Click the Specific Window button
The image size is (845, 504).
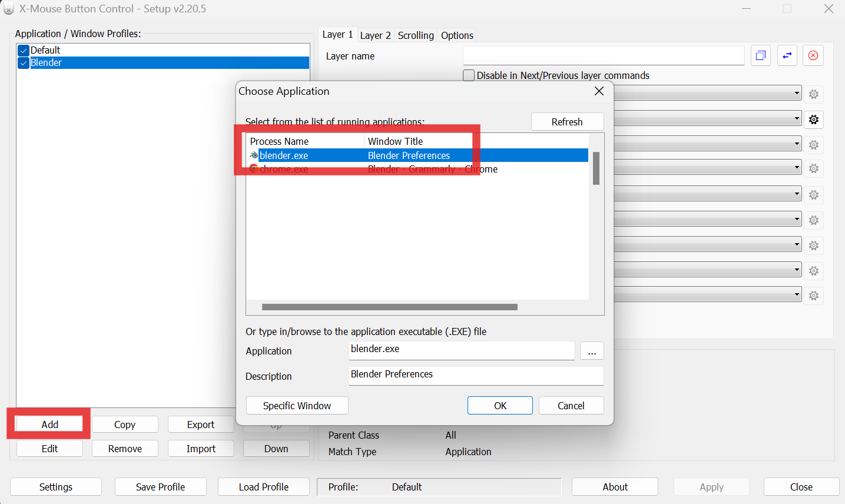coord(297,405)
